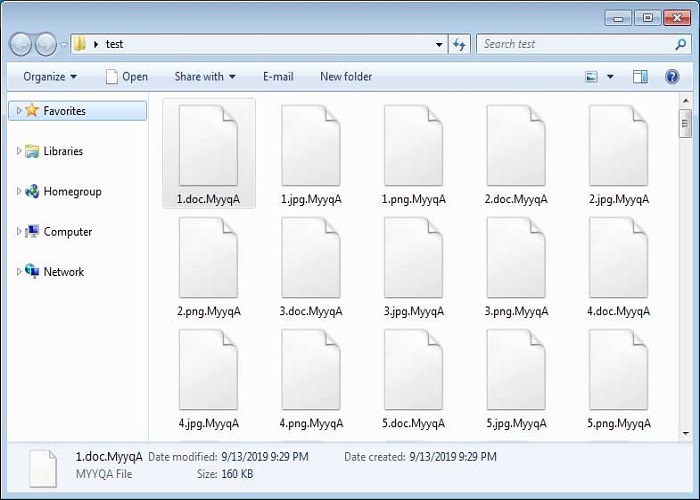This screenshot has width=700, height=500.
Task: Click the Forward navigation arrow
Action: pyautogui.click(x=45, y=44)
